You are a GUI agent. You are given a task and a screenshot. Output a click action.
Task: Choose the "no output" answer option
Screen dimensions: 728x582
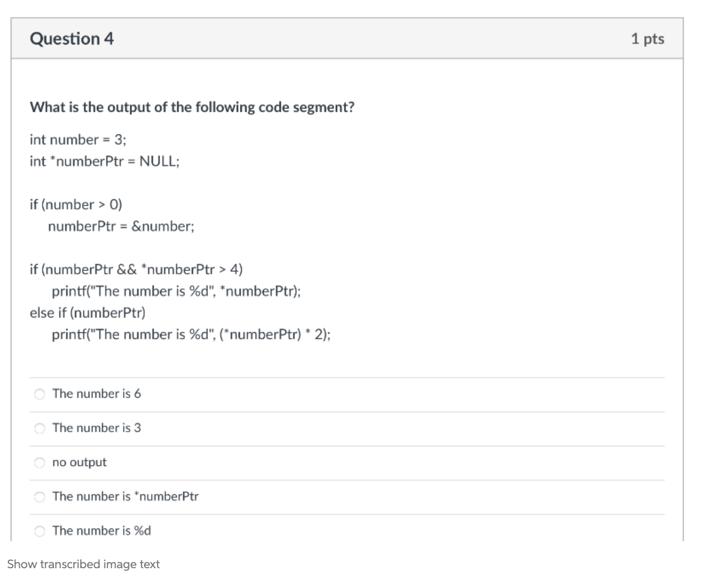[40, 463]
